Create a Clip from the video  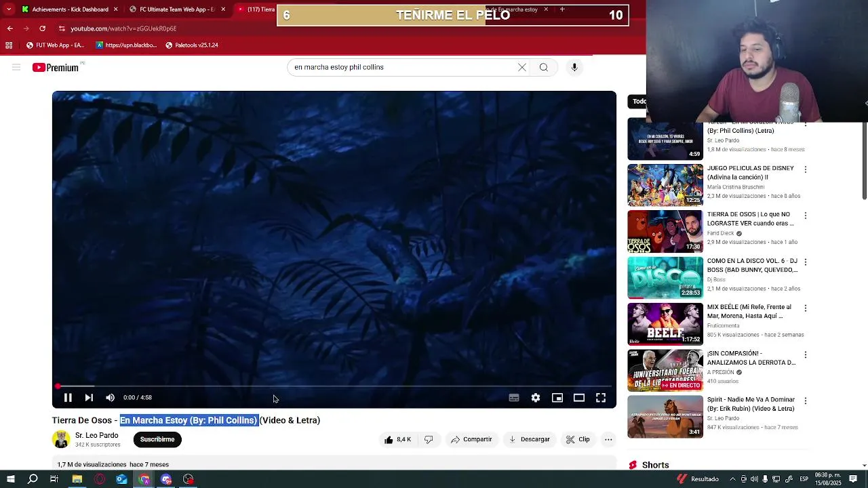point(578,439)
